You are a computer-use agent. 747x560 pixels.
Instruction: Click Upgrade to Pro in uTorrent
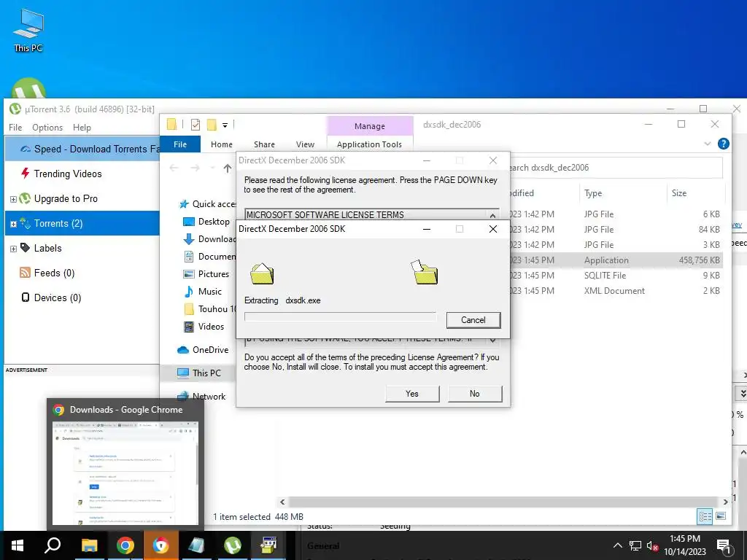[66, 198]
